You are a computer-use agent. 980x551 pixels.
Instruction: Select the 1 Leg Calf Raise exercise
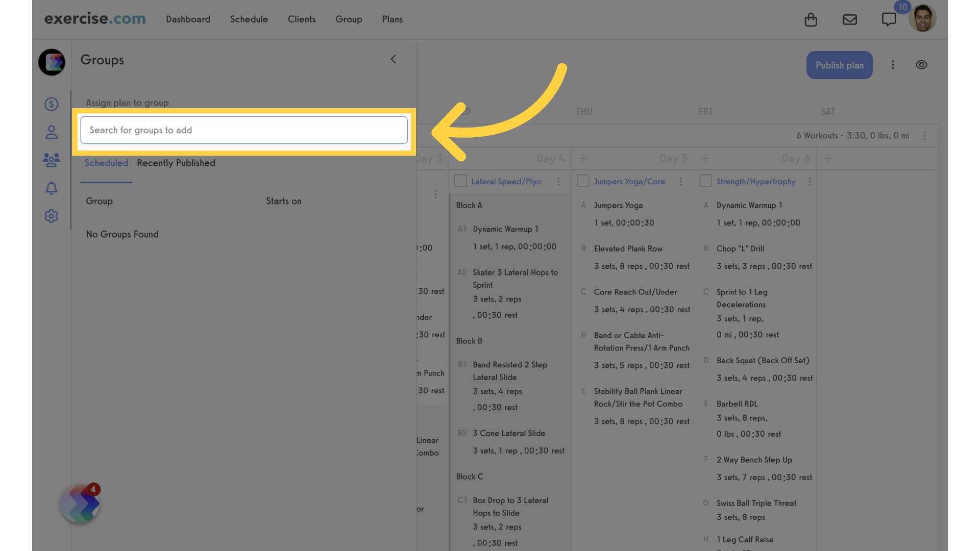pos(745,539)
